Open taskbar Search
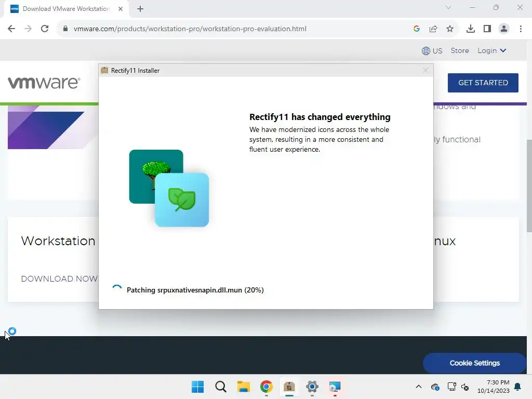The image size is (532, 399). [x=220, y=387]
